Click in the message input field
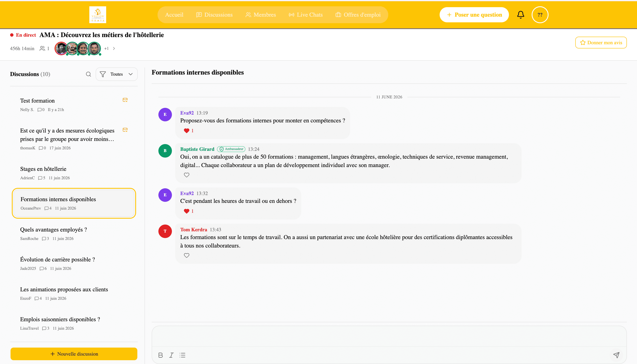 [x=389, y=336]
